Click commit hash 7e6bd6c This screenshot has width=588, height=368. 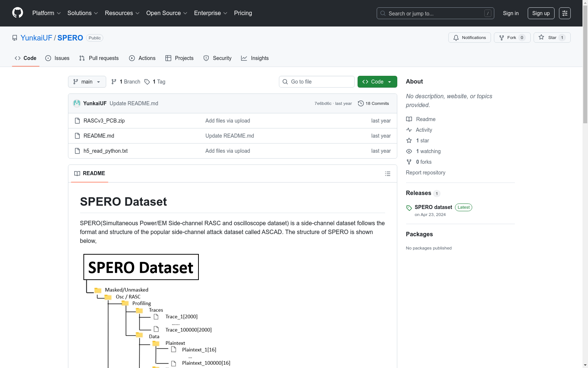pos(323,103)
